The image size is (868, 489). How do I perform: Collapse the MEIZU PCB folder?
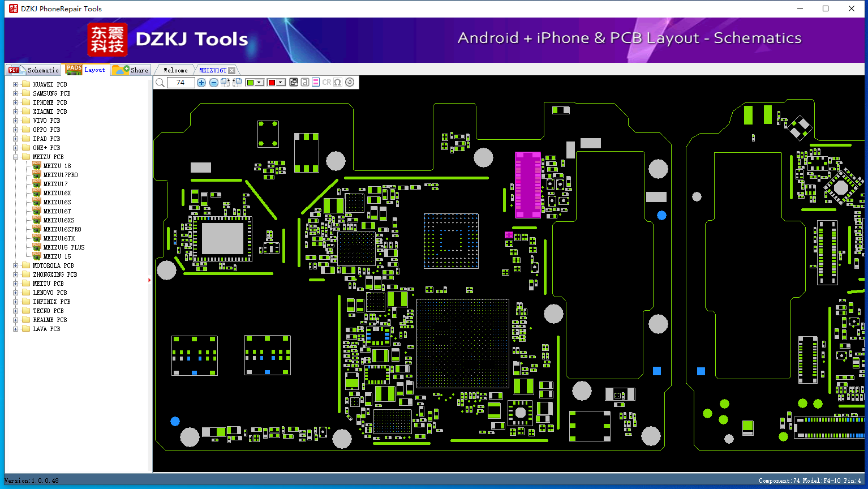tap(16, 157)
